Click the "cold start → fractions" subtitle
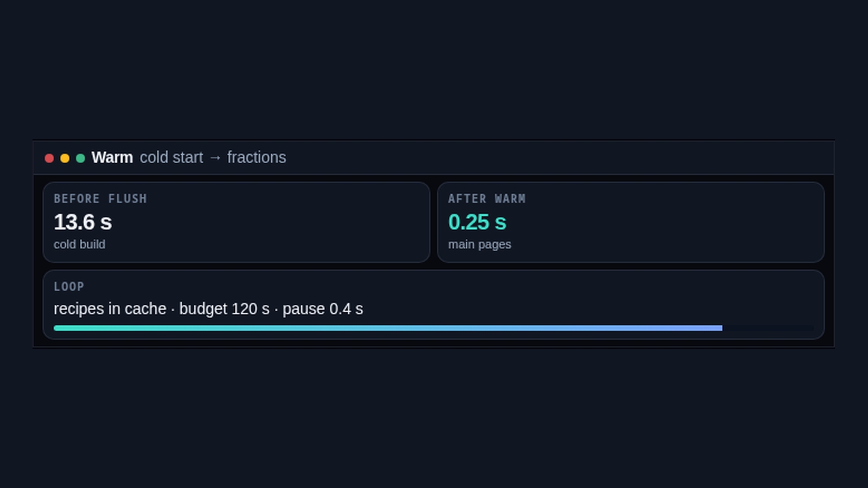The width and height of the screenshot is (868, 488). point(213,158)
